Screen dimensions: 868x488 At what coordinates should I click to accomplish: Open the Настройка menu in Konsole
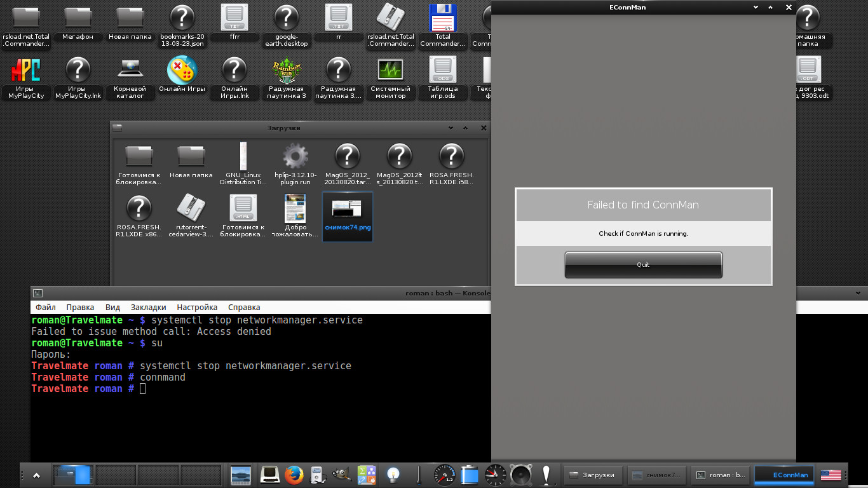(x=197, y=308)
